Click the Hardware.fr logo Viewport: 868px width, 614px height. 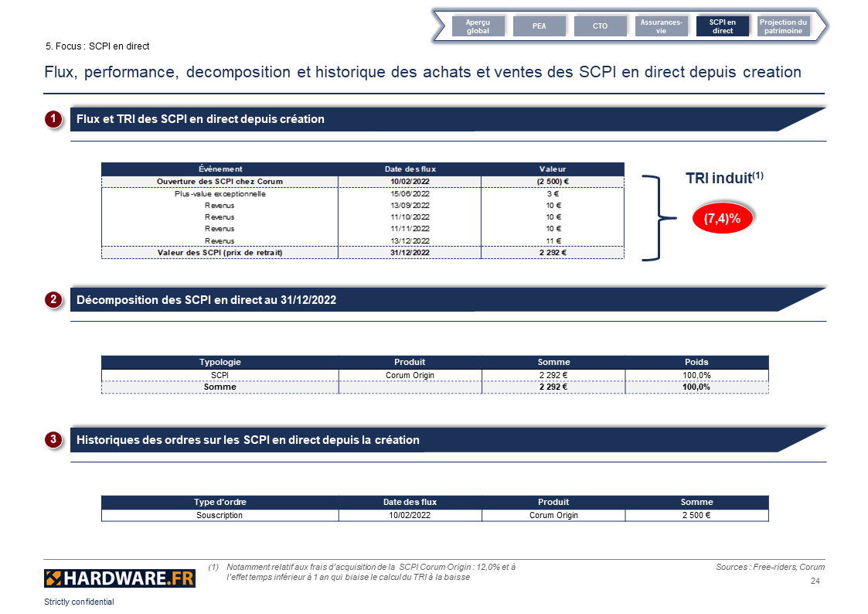click(x=120, y=578)
